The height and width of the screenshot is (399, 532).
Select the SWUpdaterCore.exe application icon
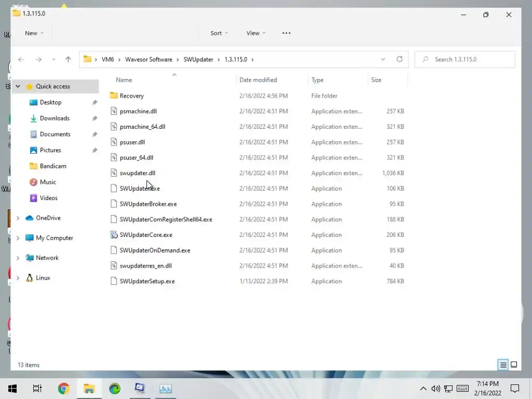click(x=114, y=235)
